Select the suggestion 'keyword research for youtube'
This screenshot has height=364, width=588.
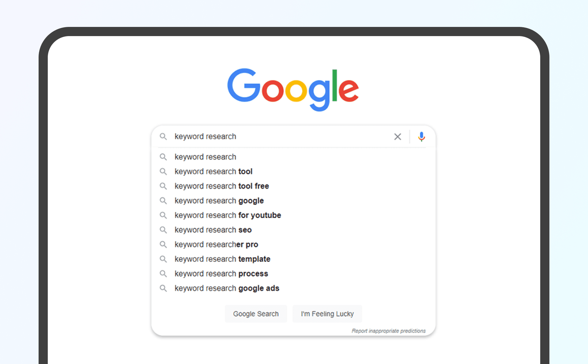pos(227,215)
